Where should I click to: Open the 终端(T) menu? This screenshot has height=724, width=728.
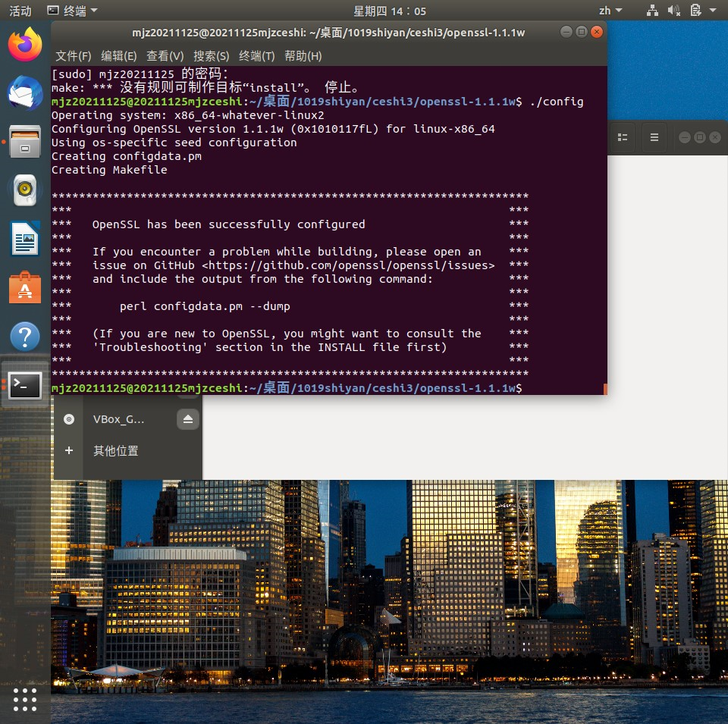pos(257,56)
